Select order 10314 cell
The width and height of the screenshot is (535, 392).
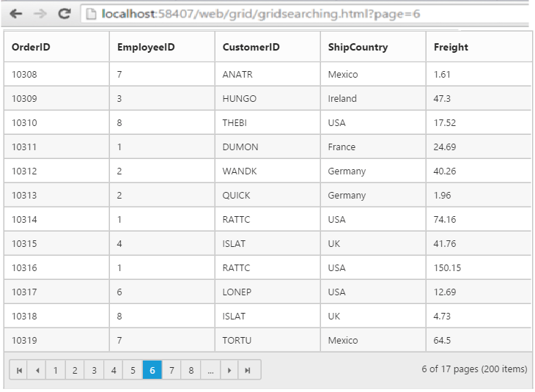56,219
